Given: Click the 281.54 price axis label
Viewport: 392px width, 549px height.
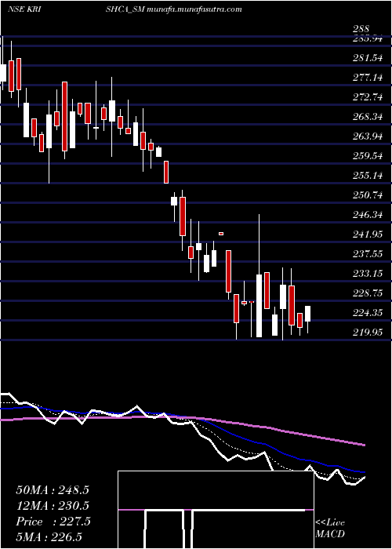Looking at the screenshot, I should click(x=368, y=58).
